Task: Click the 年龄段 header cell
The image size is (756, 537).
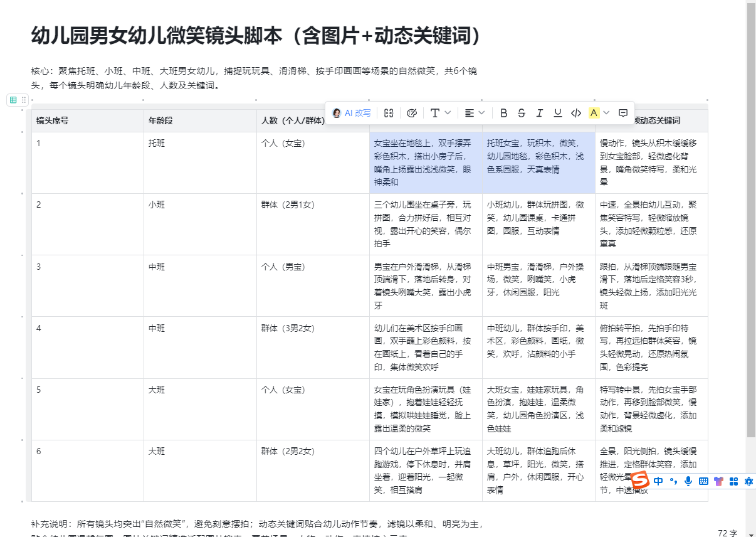Action: [201, 120]
